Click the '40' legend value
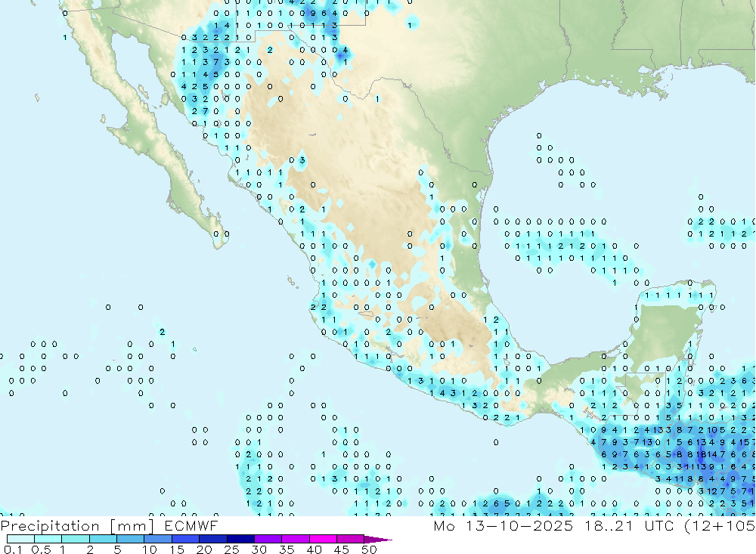 314,549
